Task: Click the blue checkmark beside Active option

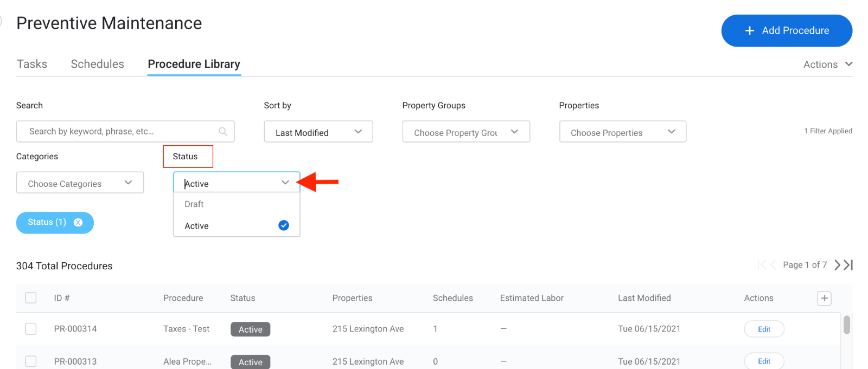Action: click(x=283, y=225)
